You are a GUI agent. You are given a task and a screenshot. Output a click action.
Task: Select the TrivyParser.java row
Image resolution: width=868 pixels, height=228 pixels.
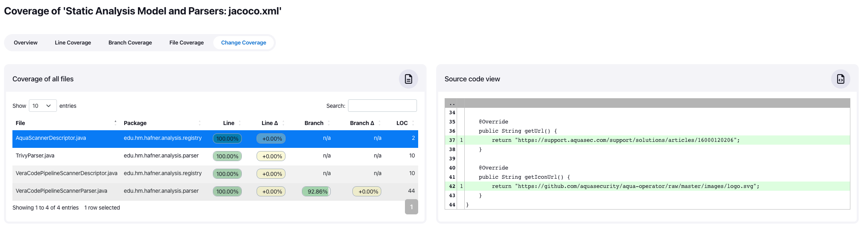[x=35, y=156]
